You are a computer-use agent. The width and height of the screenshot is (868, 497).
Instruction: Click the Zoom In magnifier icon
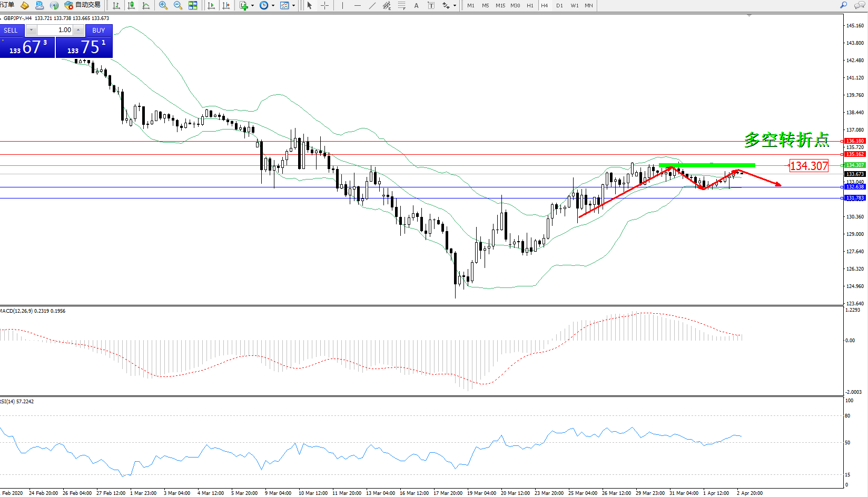(x=163, y=5)
